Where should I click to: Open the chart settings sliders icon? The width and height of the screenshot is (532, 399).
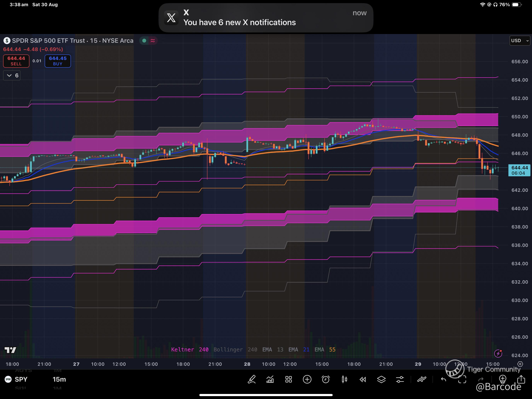[400, 379]
